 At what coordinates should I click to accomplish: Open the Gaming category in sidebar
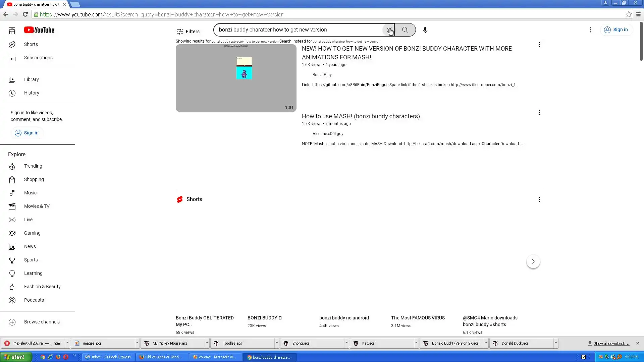tap(32, 233)
